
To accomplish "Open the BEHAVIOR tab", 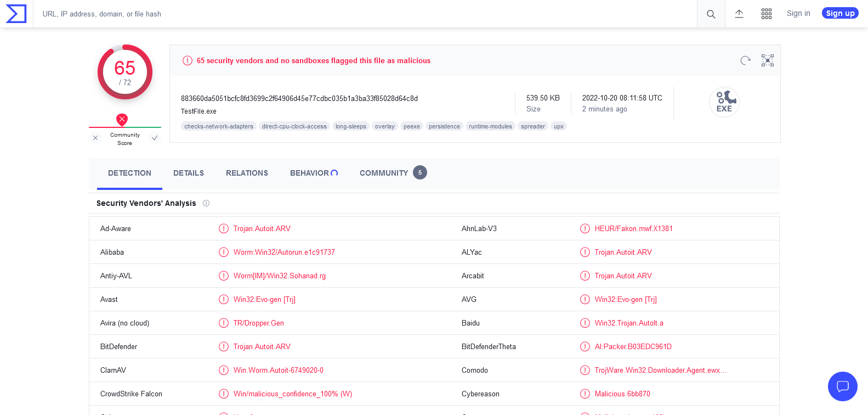I will pos(314,173).
